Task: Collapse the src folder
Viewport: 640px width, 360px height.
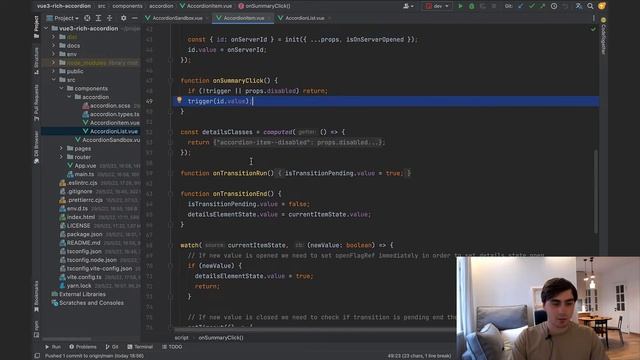Action: [53, 80]
